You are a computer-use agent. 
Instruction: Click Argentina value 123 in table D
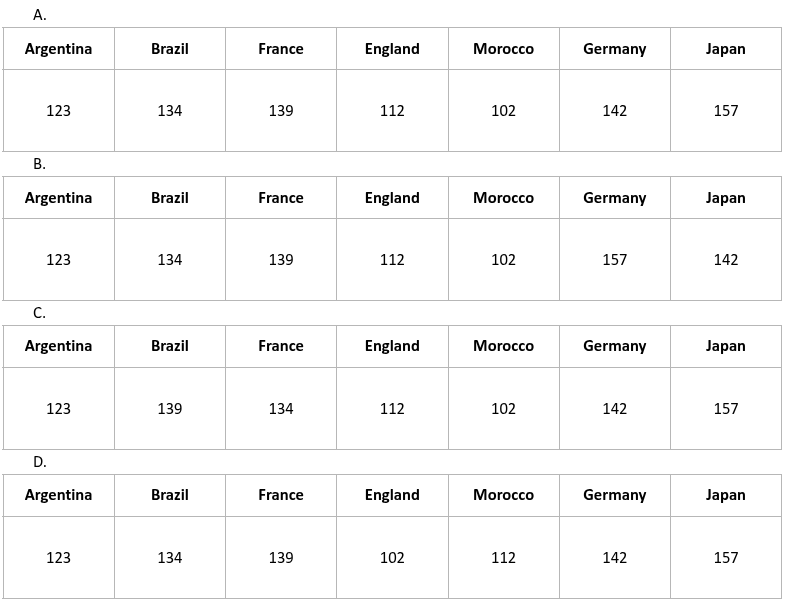pos(58,558)
